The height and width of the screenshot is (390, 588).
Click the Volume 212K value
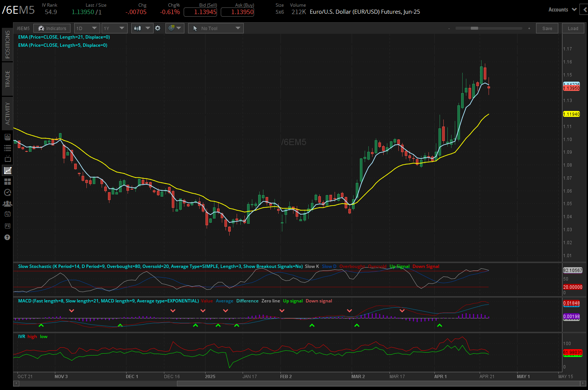click(x=299, y=12)
